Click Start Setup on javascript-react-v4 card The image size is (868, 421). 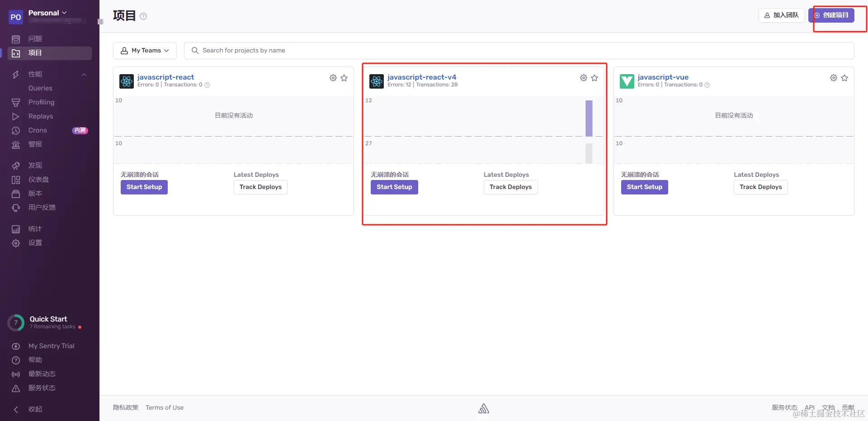tap(394, 187)
